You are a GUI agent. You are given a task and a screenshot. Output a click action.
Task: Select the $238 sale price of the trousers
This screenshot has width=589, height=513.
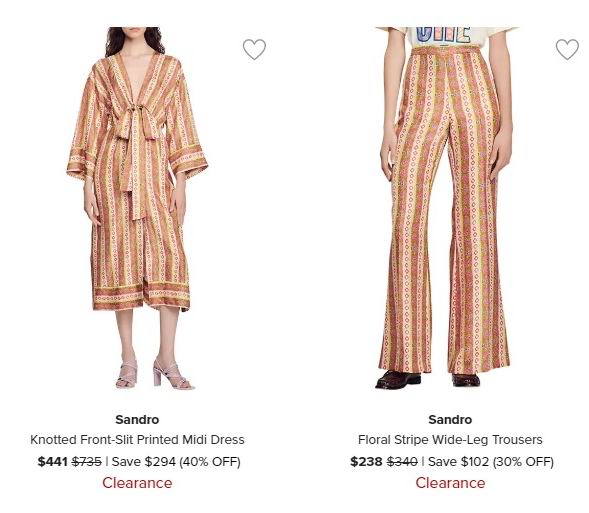[x=366, y=462]
